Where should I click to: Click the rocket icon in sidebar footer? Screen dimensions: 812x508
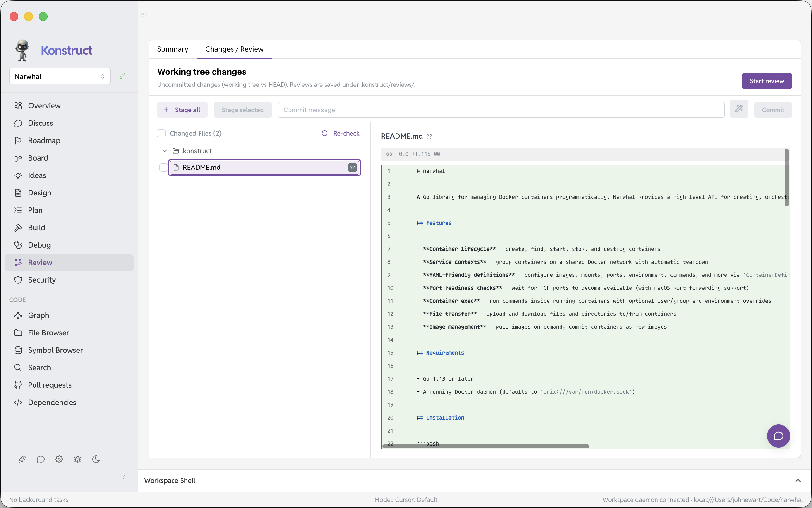coord(22,459)
